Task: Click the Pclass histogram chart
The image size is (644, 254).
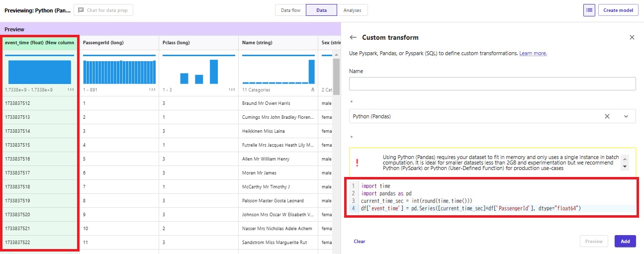Action: coord(199,70)
